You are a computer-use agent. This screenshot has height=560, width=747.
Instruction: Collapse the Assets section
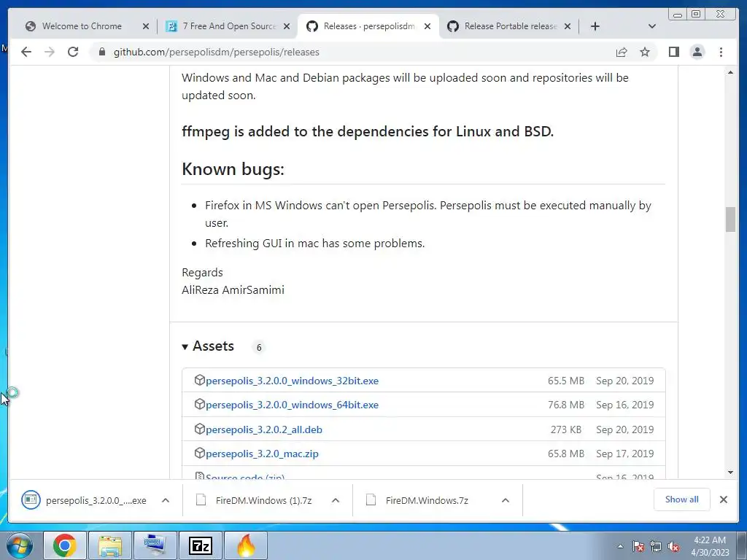pyautogui.click(x=208, y=346)
